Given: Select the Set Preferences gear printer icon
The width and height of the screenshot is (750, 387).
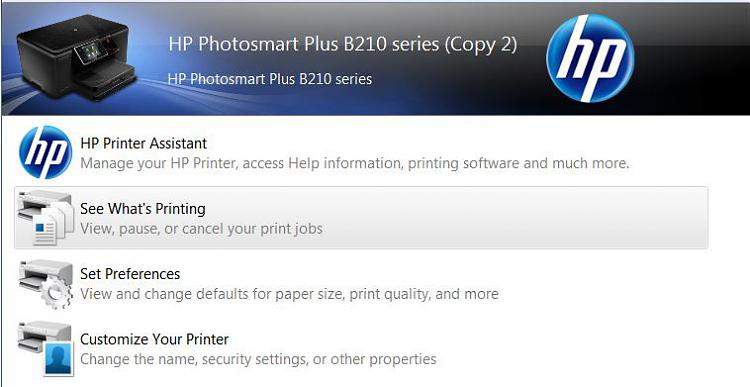Looking at the screenshot, I should [x=45, y=284].
